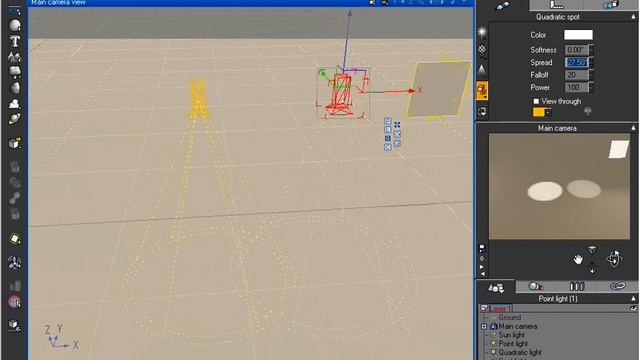640x360 pixels.
Task: Click the Main camera preview thumbnail
Action: (559, 187)
